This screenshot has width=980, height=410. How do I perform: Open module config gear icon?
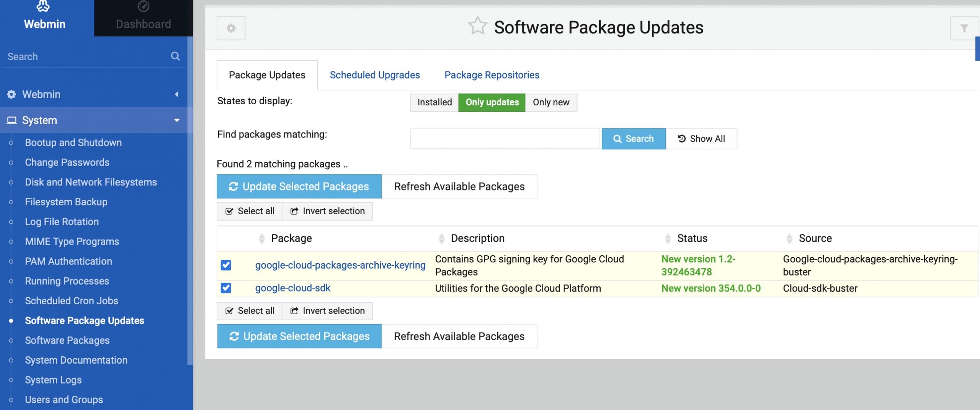click(x=231, y=28)
